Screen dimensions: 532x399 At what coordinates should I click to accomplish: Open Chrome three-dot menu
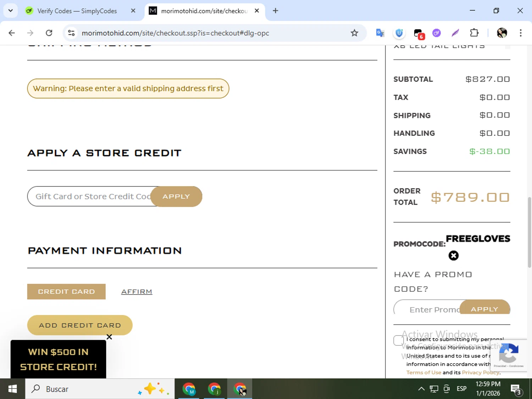(521, 33)
